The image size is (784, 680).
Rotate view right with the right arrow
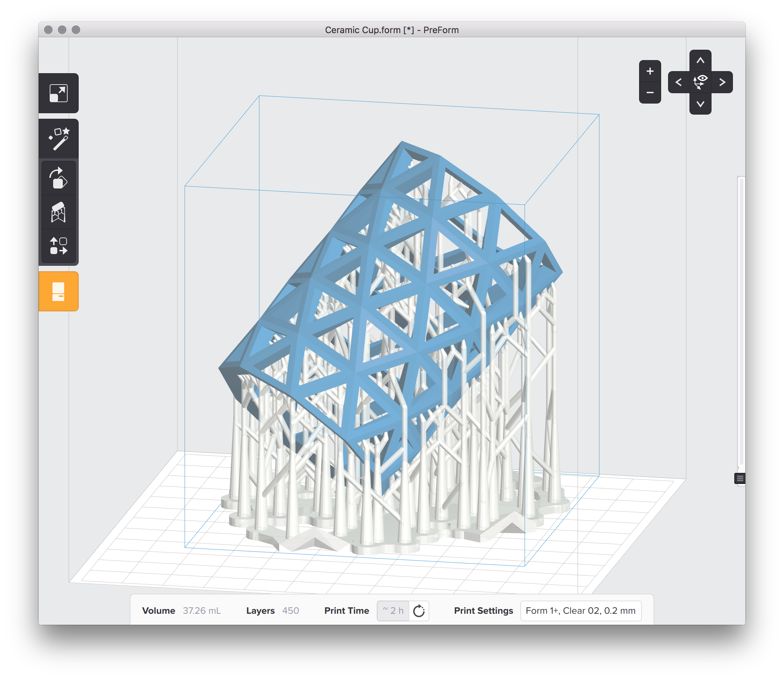tap(722, 81)
